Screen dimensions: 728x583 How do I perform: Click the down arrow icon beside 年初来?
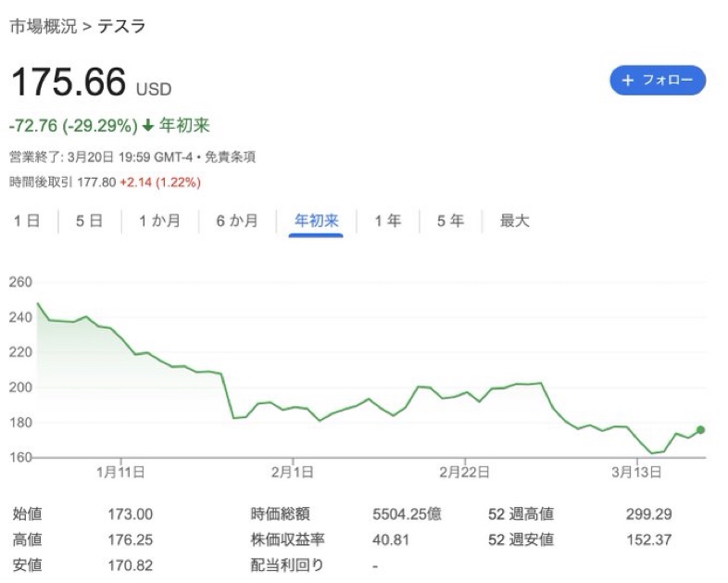[x=147, y=125]
